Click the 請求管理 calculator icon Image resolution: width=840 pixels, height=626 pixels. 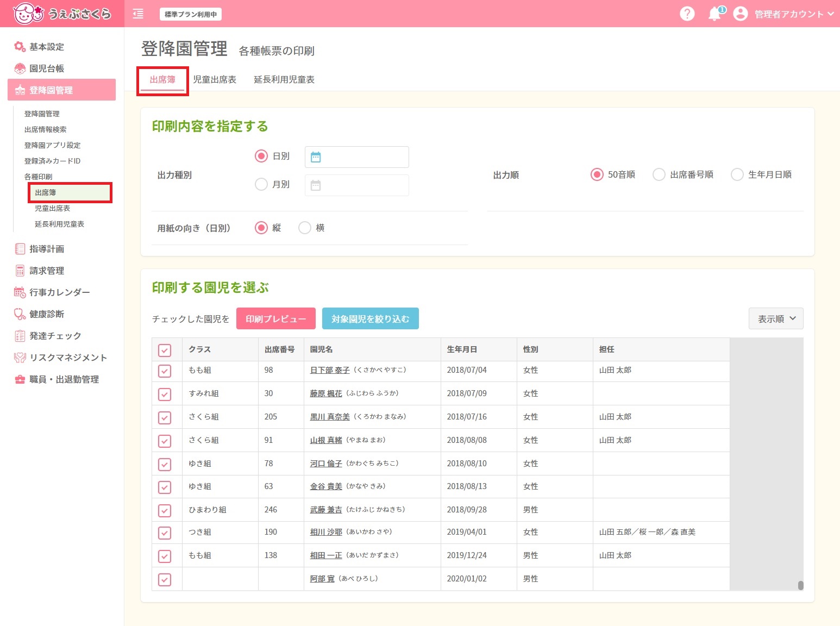(20, 271)
